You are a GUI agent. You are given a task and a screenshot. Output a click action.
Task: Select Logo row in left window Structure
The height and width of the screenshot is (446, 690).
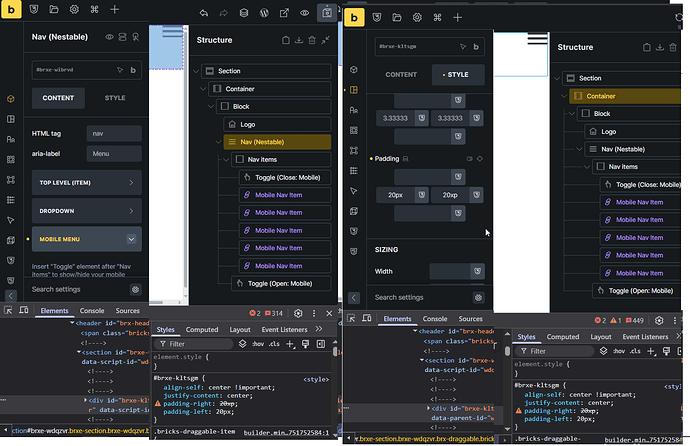click(277, 124)
